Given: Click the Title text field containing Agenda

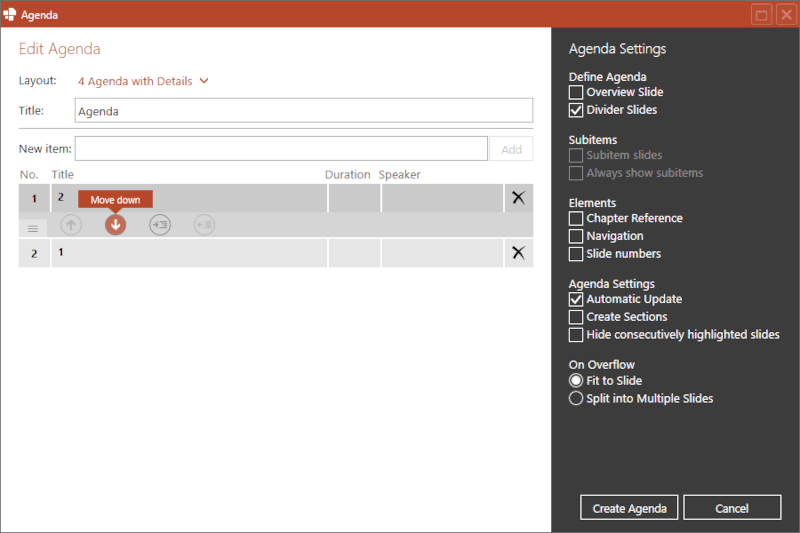Looking at the screenshot, I should coord(304,111).
